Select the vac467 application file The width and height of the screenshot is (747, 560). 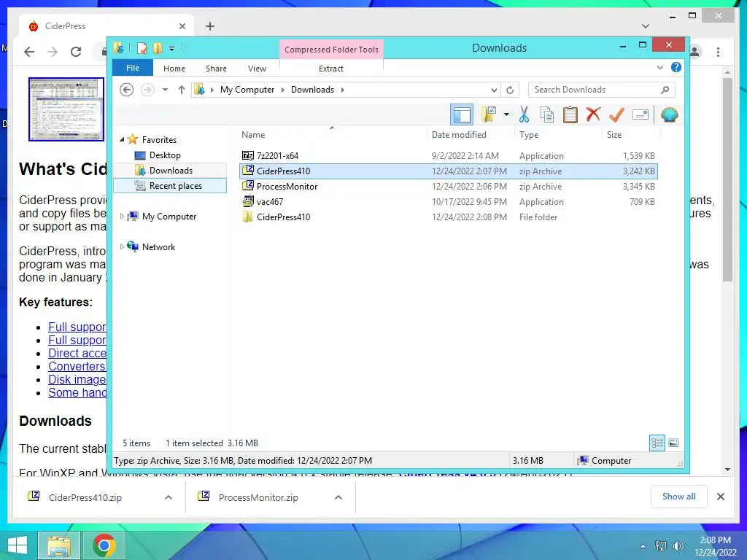[x=449, y=201]
